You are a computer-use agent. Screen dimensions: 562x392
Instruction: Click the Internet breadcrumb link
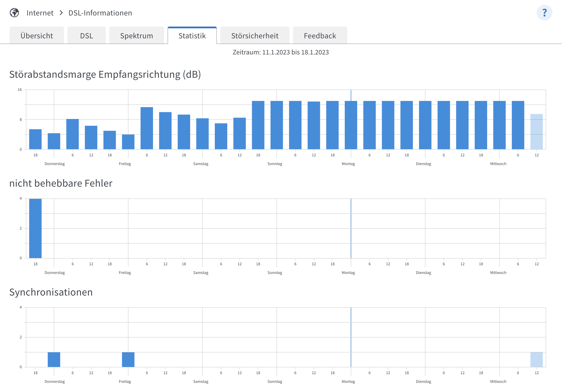40,13
